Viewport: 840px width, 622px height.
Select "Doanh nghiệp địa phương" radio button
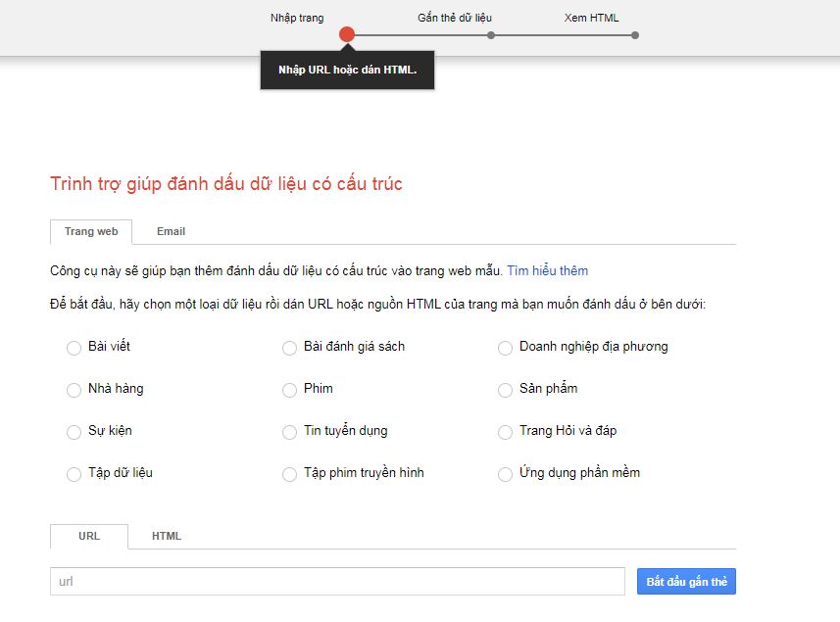coord(505,348)
